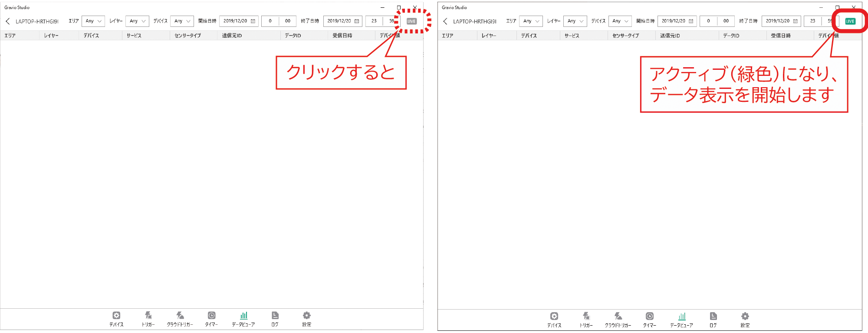Open デバイス tab icon in right window
The image size is (868, 333).
(554, 316)
